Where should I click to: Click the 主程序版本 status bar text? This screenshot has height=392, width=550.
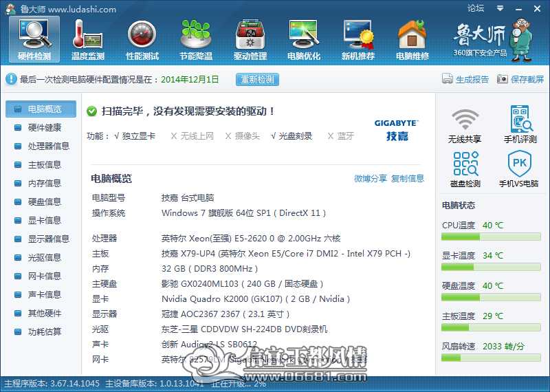point(52,384)
